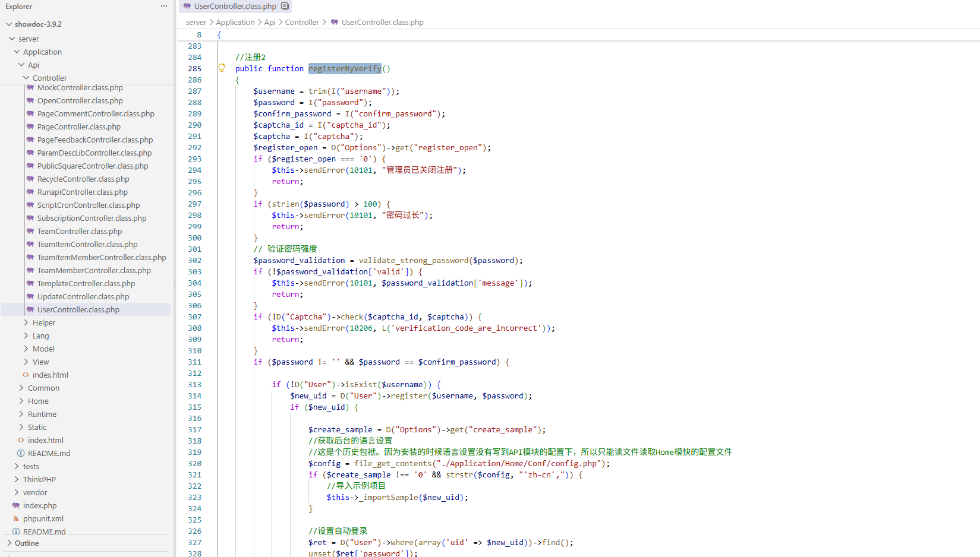The height and width of the screenshot is (557, 980).
Task: Close the UserController.class.php tab
Action: [x=285, y=6]
